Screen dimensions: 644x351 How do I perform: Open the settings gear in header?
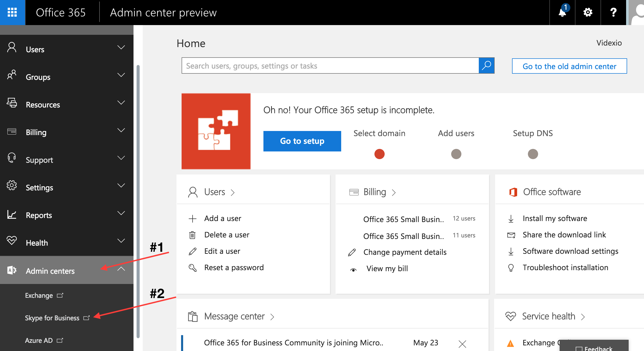coord(588,12)
